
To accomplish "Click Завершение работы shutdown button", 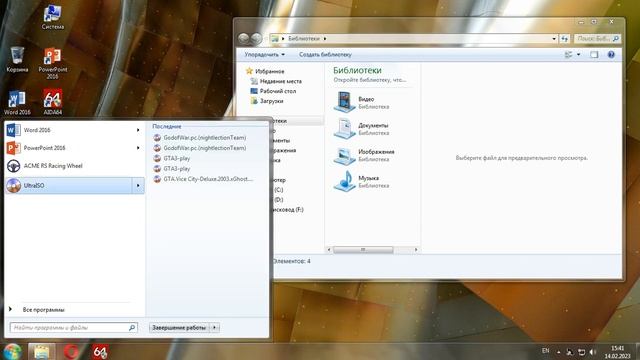I will pyautogui.click(x=179, y=327).
